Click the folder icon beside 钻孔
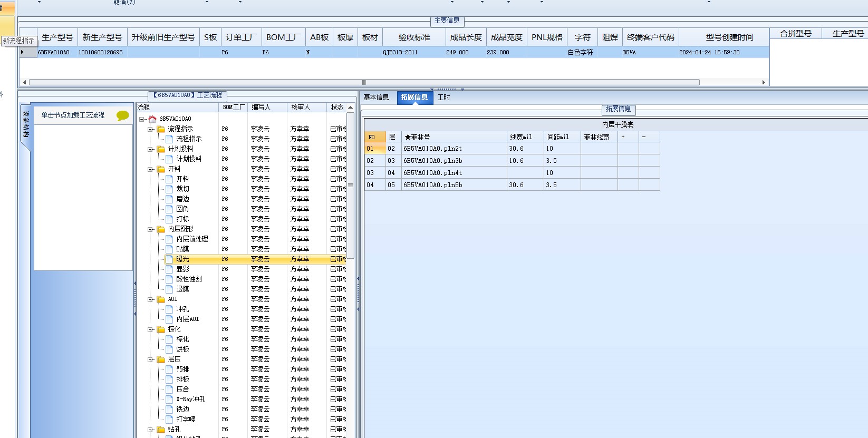 coord(161,430)
